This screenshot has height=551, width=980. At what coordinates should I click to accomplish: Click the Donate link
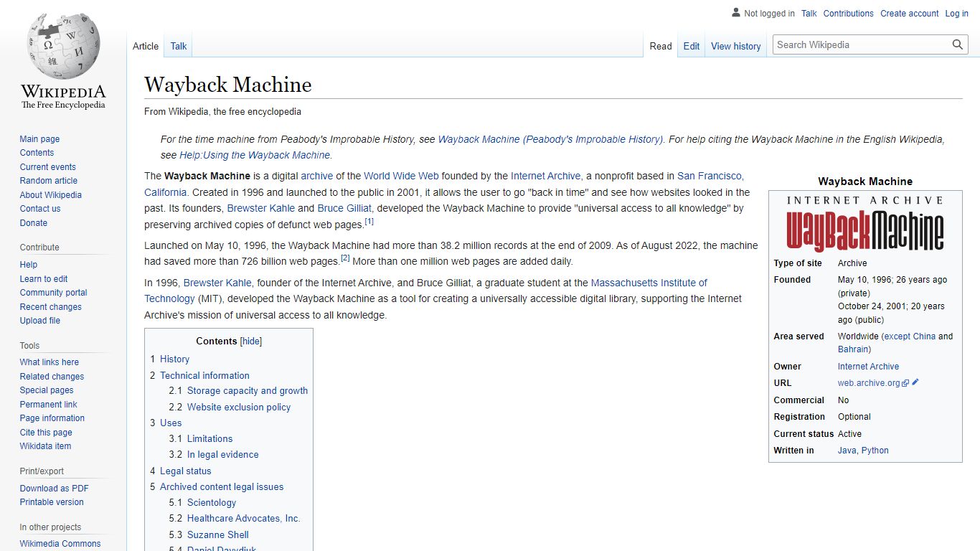click(x=33, y=223)
